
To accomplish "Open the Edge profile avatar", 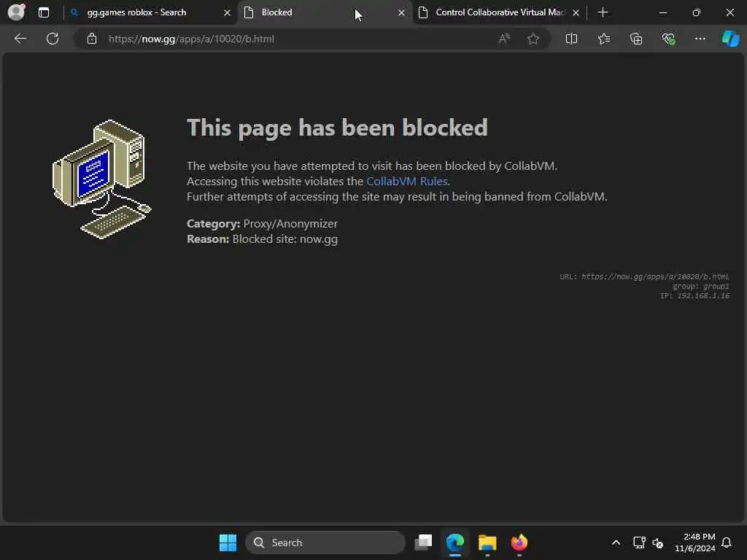I will pos(16,12).
